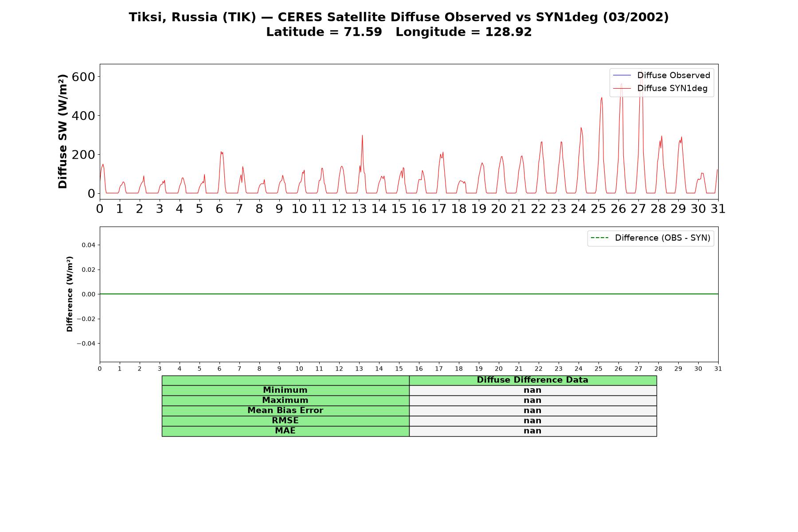The image size is (798, 532).
Task: Click the Diffuse Difference Data column header
Action: click(532, 380)
